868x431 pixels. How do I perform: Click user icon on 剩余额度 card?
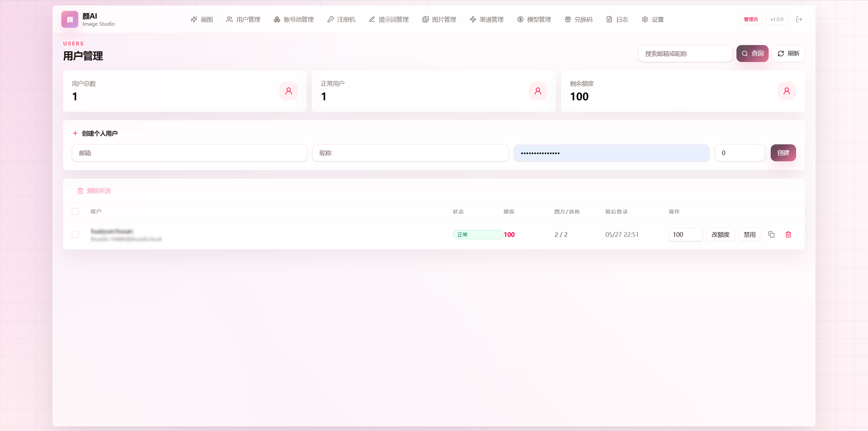pyautogui.click(x=787, y=91)
